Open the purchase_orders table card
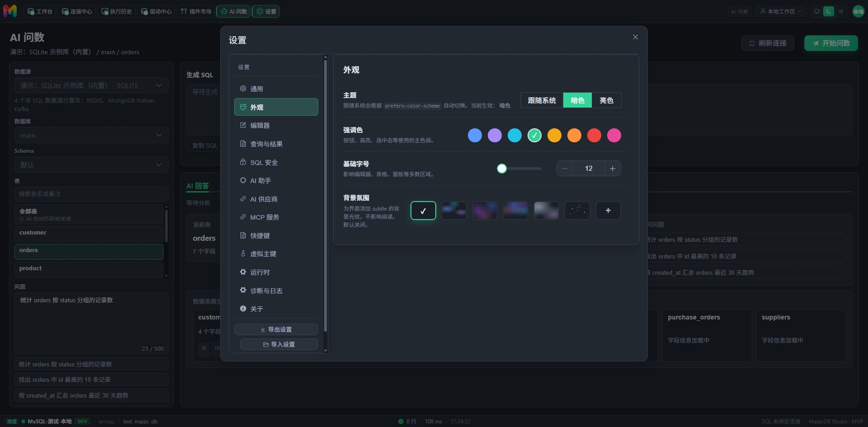 coord(707,335)
